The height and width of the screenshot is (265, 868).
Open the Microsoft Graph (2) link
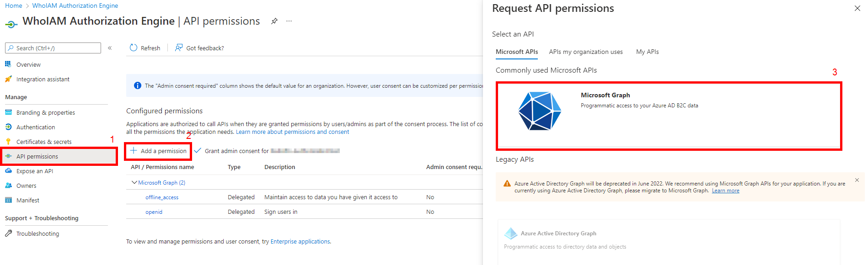(161, 182)
